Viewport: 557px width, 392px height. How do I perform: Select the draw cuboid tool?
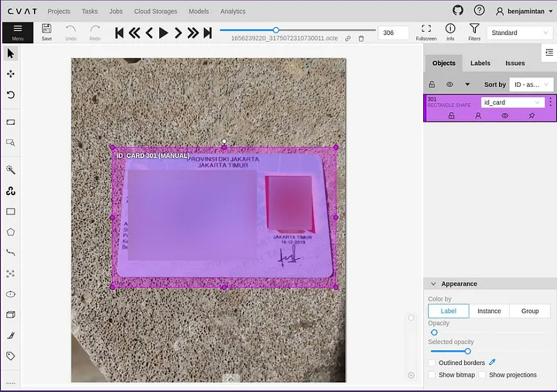click(10, 315)
